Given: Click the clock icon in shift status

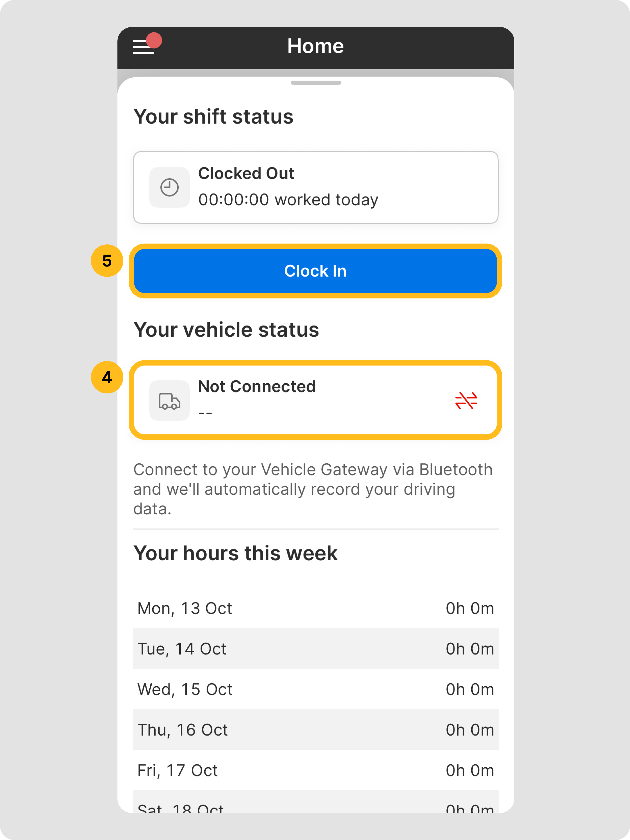Looking at the screenshot, I should [169, 187].
